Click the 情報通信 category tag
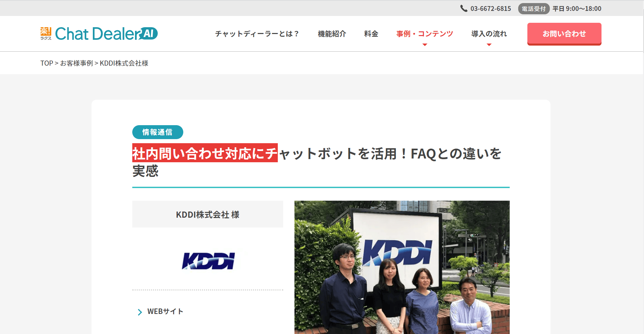This screenshot has width=644, height=334. tap(157, 132)
